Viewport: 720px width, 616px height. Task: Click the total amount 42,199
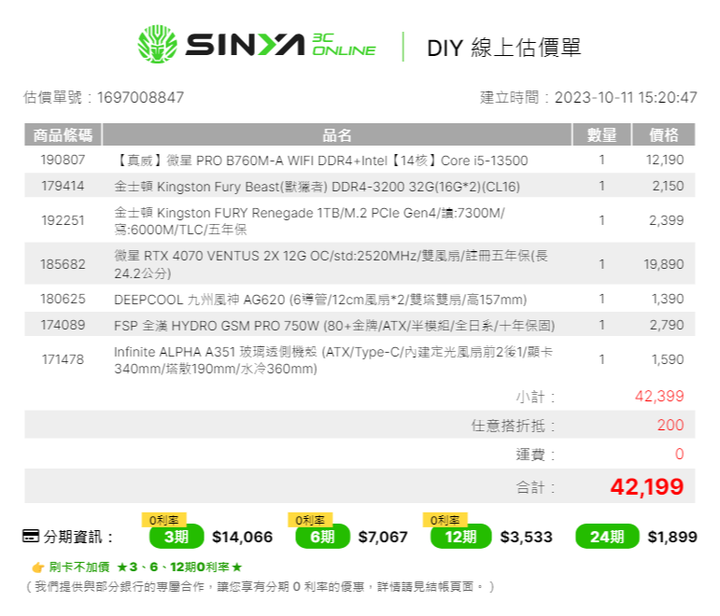point(647,487)
